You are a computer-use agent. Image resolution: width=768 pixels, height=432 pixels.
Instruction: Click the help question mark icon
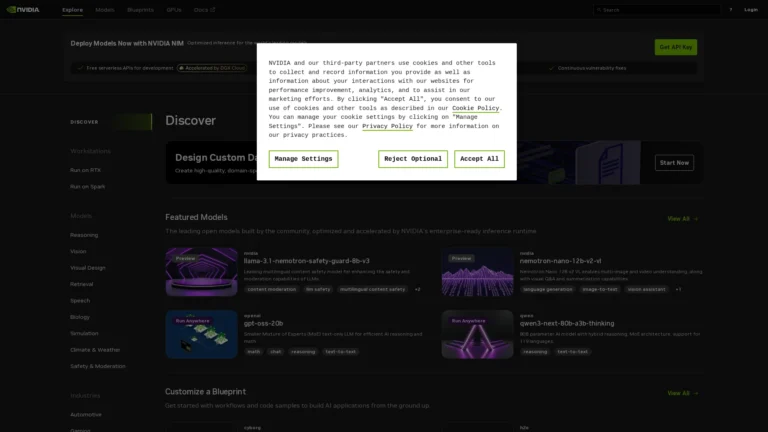[x=730, y=9]
